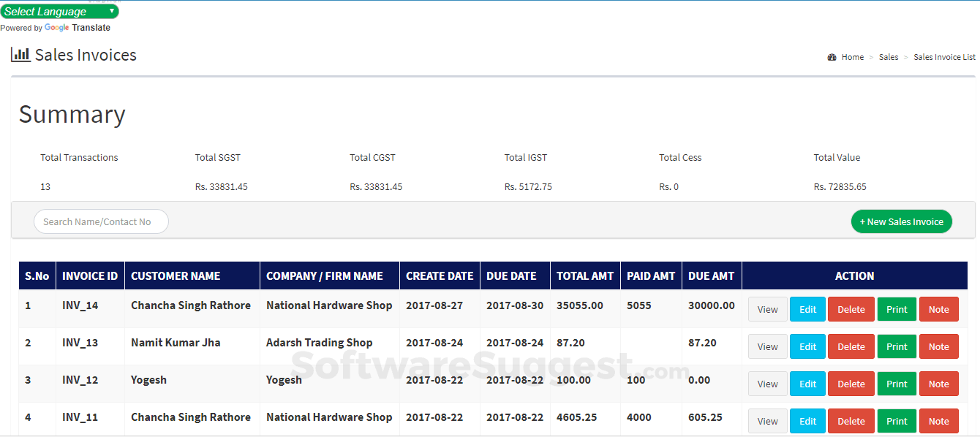This screenshot has width=980, height=437.
Task: Click the bar chart icon beside Sales Invoices
Action: click(x=20, y=54)
